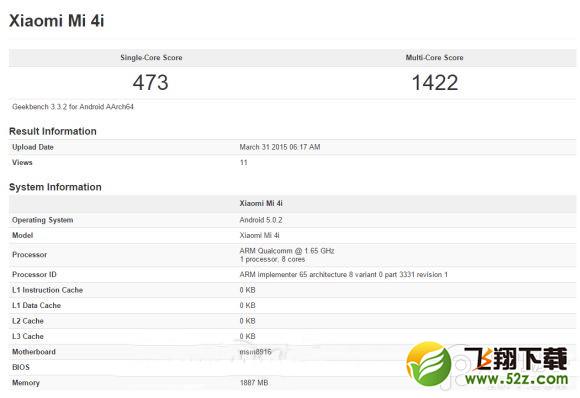Select the Multi-Core Score header

(434, 58)
